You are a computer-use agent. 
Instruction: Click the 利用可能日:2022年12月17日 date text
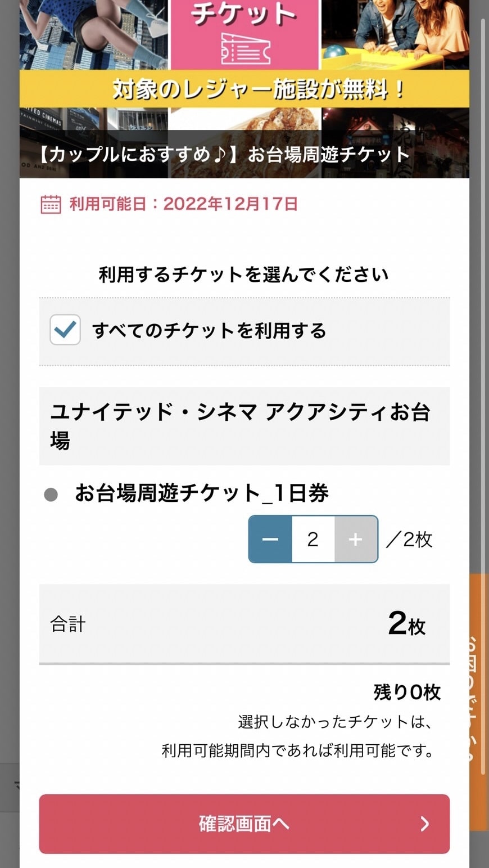coord(183,204)
